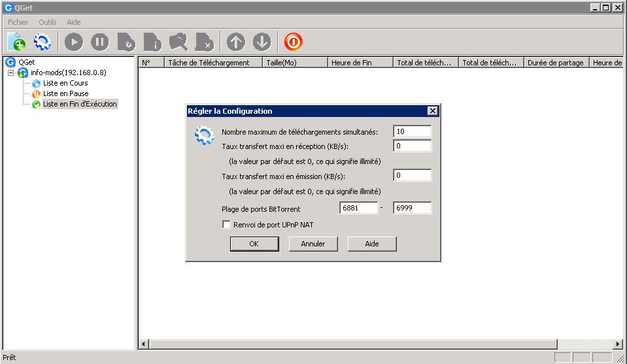Click the orange Liste en Pause icon
This screenshot has width=627, height=364.
tap(36, 94)
